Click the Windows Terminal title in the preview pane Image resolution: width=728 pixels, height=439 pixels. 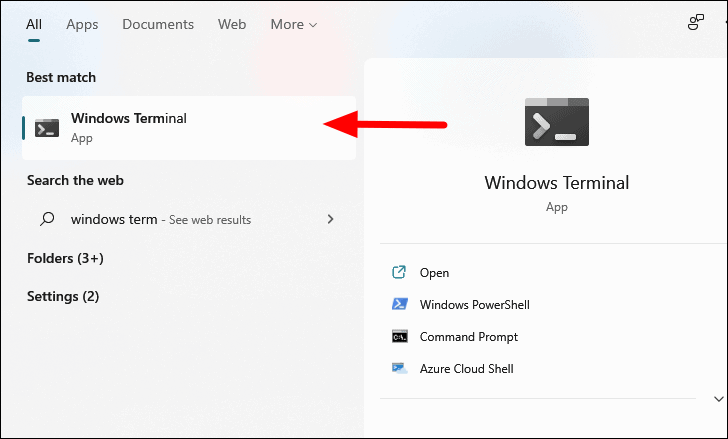(x=557, y=182)
